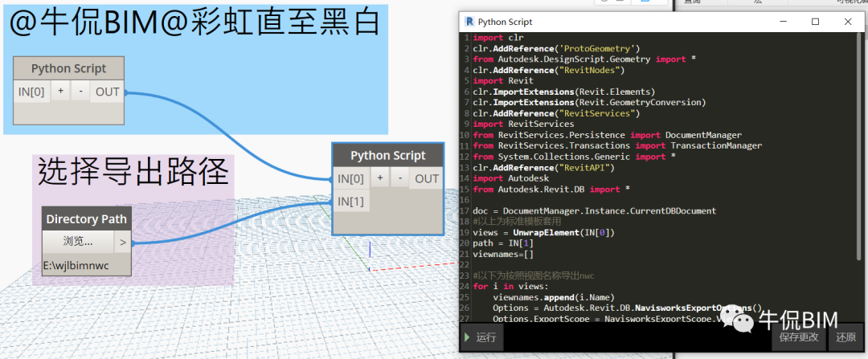
Task: Click the 'for i in views:' line
Action: (510, 287)
